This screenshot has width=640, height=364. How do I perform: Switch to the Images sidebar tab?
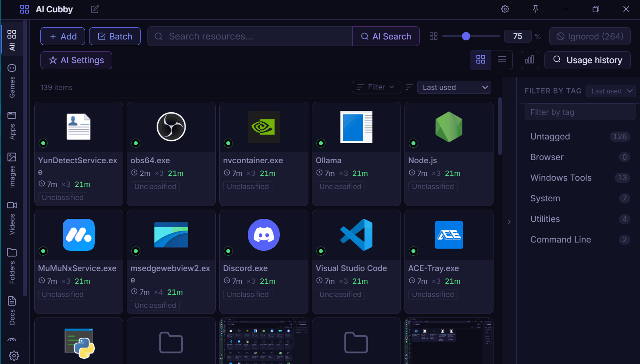tap(12, 170)
